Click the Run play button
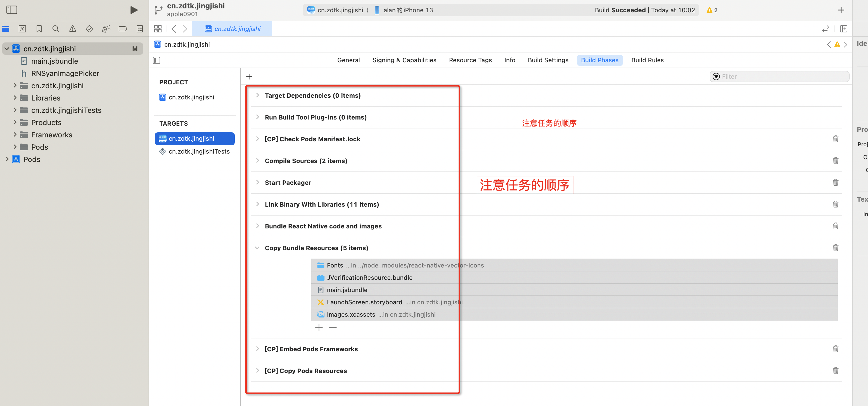Screen dimensions: 868x406 134,10
